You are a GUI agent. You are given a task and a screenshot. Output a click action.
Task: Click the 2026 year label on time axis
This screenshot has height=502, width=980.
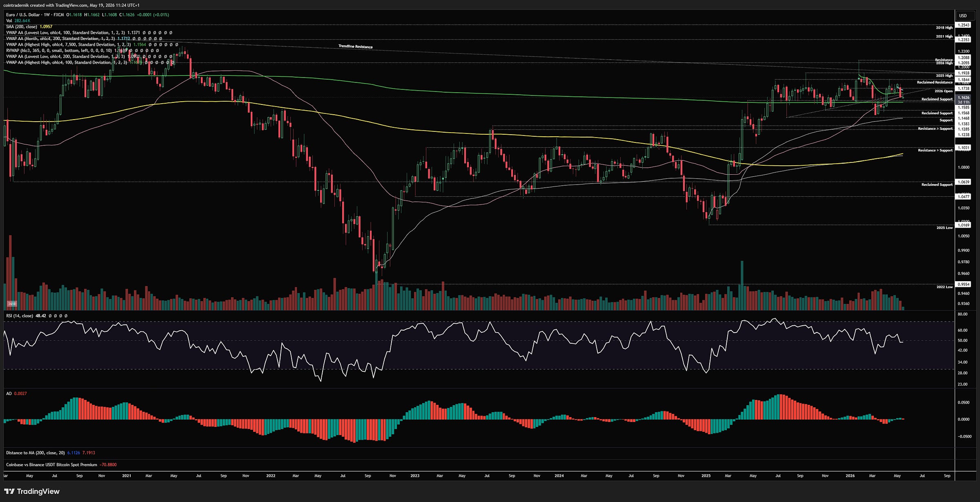(850, 475)
